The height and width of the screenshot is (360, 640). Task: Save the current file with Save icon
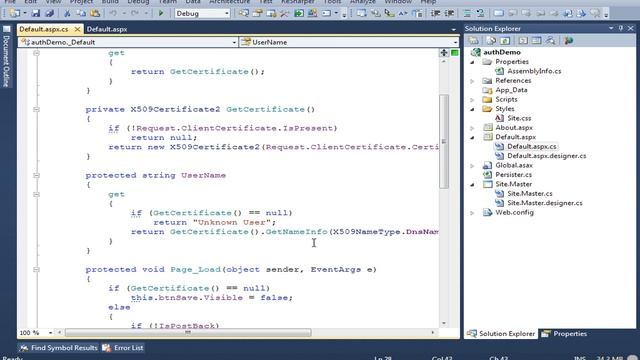pos(36,13)
